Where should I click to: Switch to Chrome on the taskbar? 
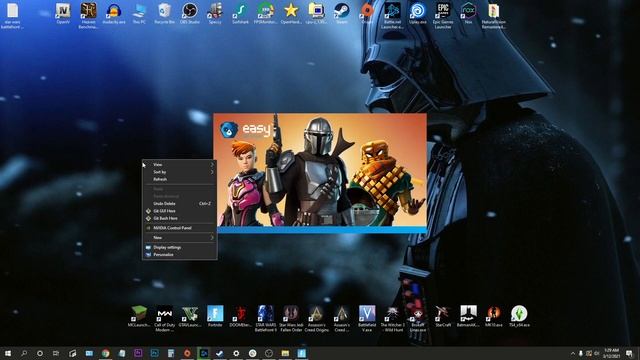105,353
